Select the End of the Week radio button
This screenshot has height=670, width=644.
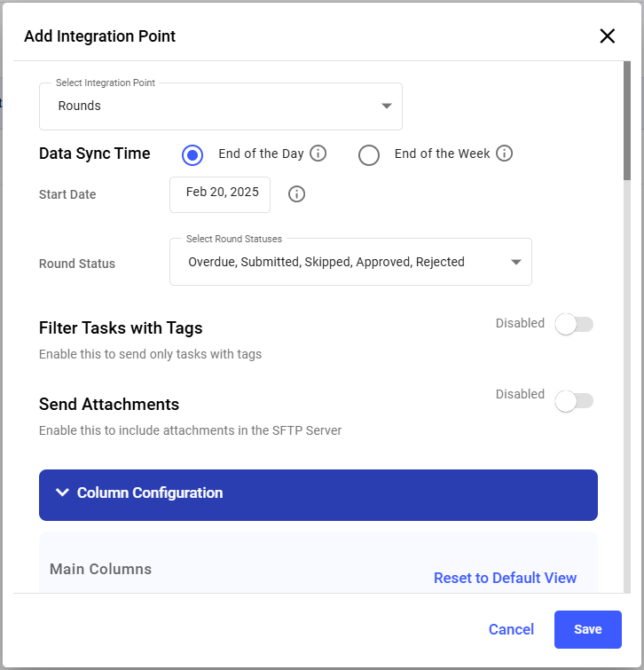tap(369, 154)
